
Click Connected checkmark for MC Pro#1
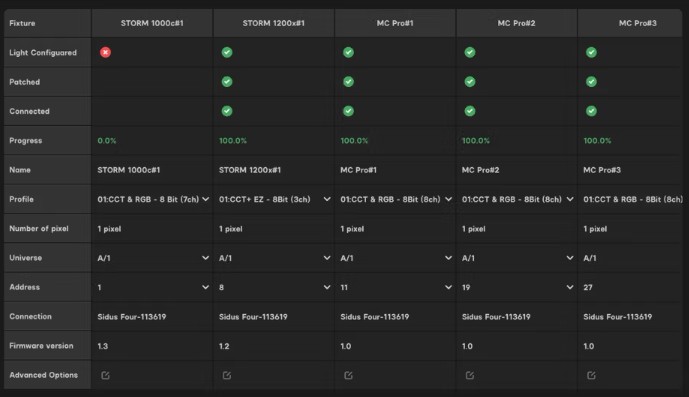(348, 111)
